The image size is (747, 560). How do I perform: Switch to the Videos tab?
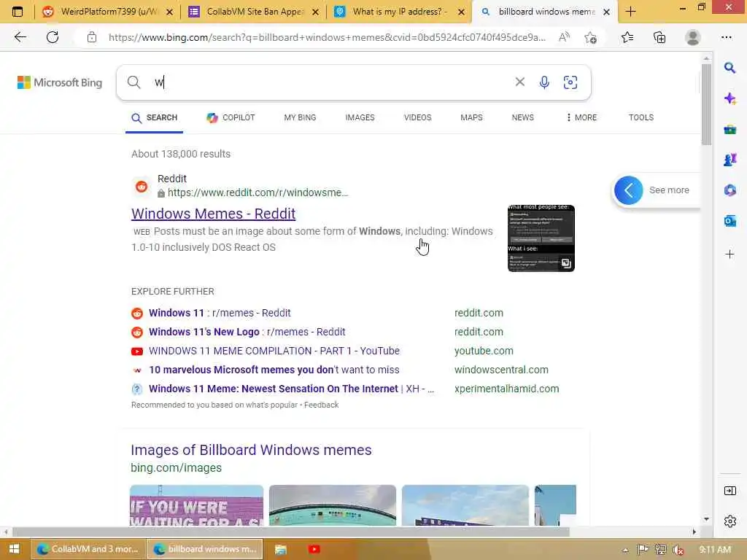(417, 117)
